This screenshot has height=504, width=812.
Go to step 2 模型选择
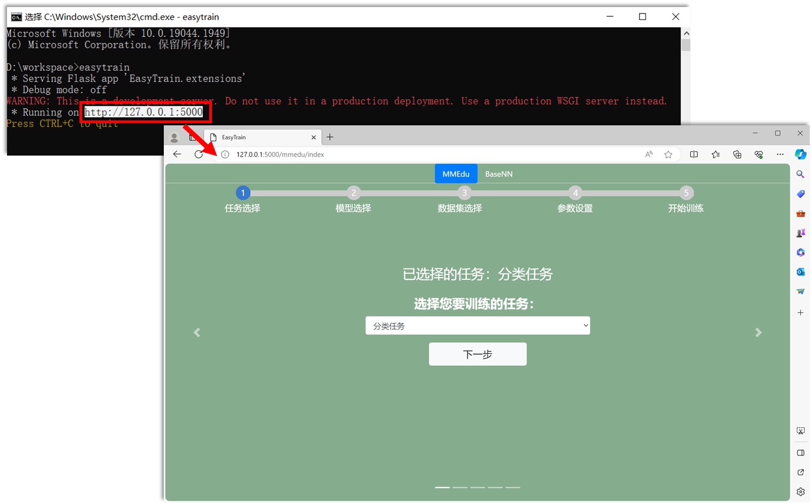pyautogui.click(x=354, y=193)
